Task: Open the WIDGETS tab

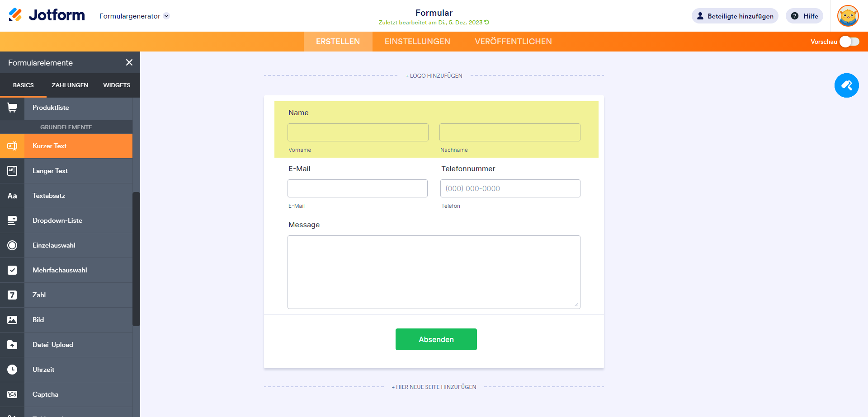Action: [x=117, y=85]
